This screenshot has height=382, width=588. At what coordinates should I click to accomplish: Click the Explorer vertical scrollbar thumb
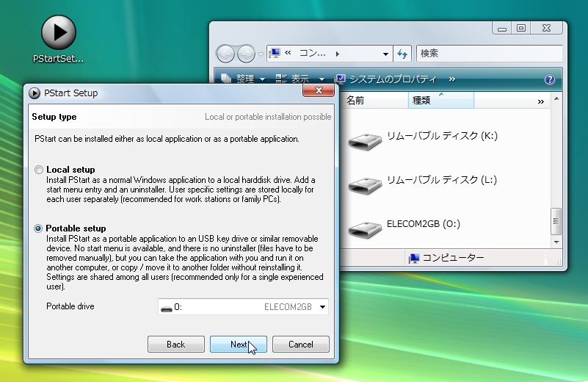point(556,221)
